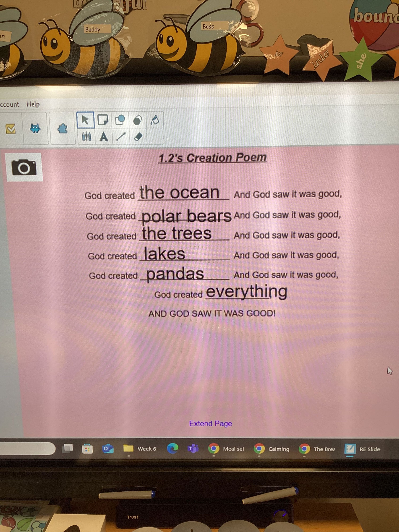Open the Help menu

pyautogui.click(x=33, y=104)
